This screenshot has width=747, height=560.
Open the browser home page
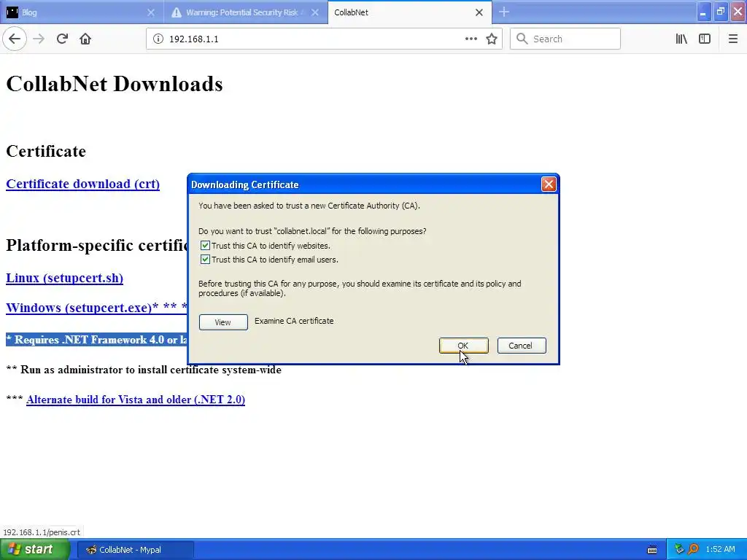point(85,39)
